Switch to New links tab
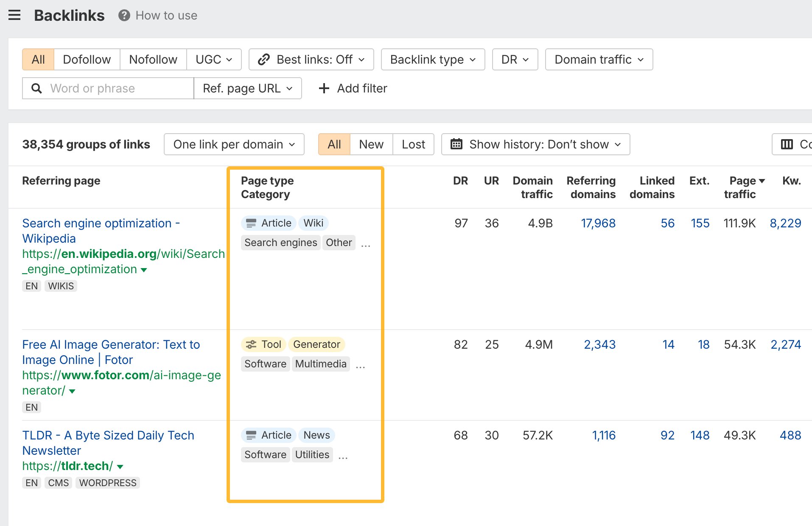Image resolution: width=812 pixels, height=526 pixels. tap(371, 144)
